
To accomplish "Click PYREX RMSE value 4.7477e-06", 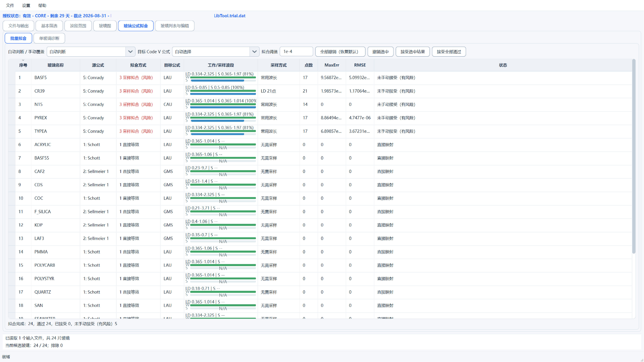I will pyautogui.click(x=360, y=118).
